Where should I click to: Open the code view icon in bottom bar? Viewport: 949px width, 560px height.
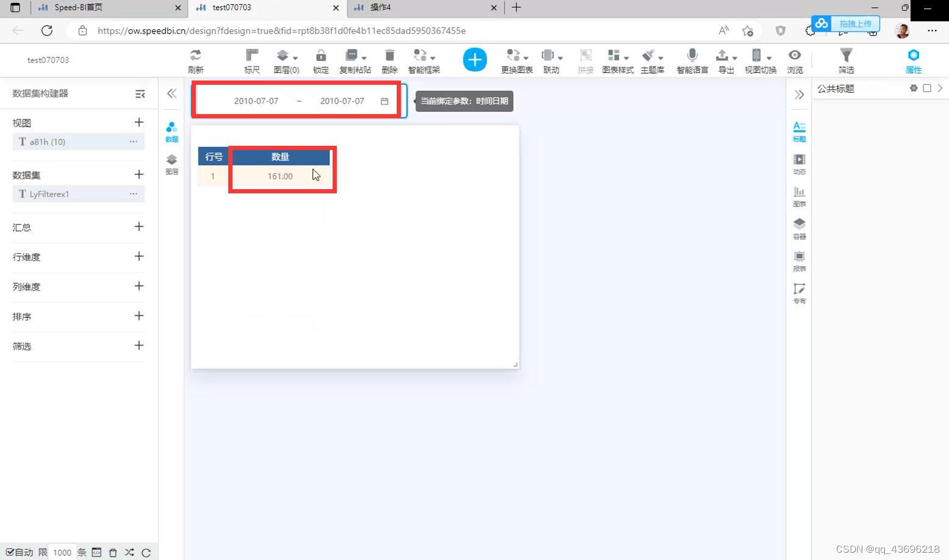pyautogui.click(x=96, y=552)
